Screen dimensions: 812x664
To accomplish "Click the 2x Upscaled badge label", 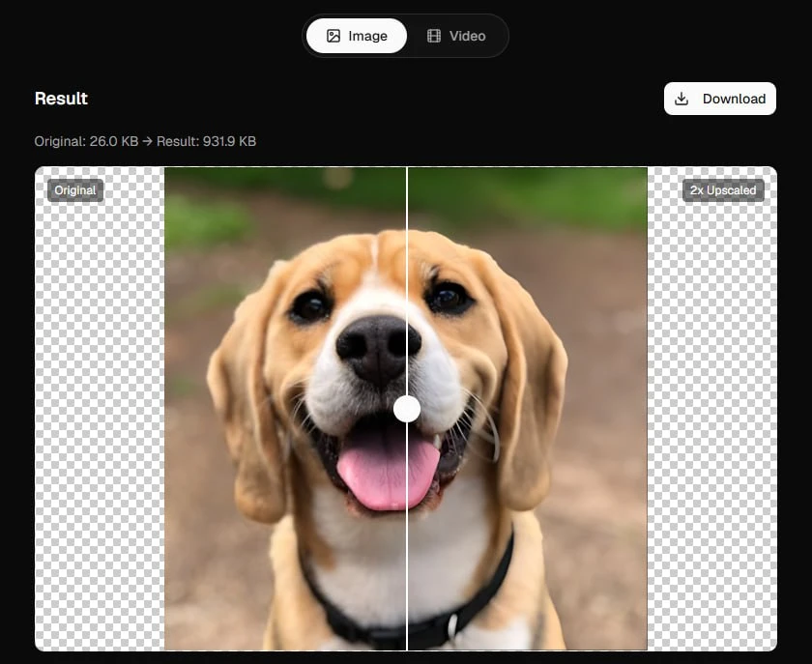I will click(723, 190).
